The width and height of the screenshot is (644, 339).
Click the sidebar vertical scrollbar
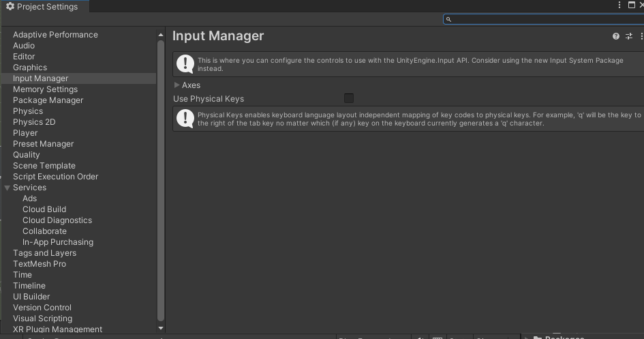(x=161, y=177)
